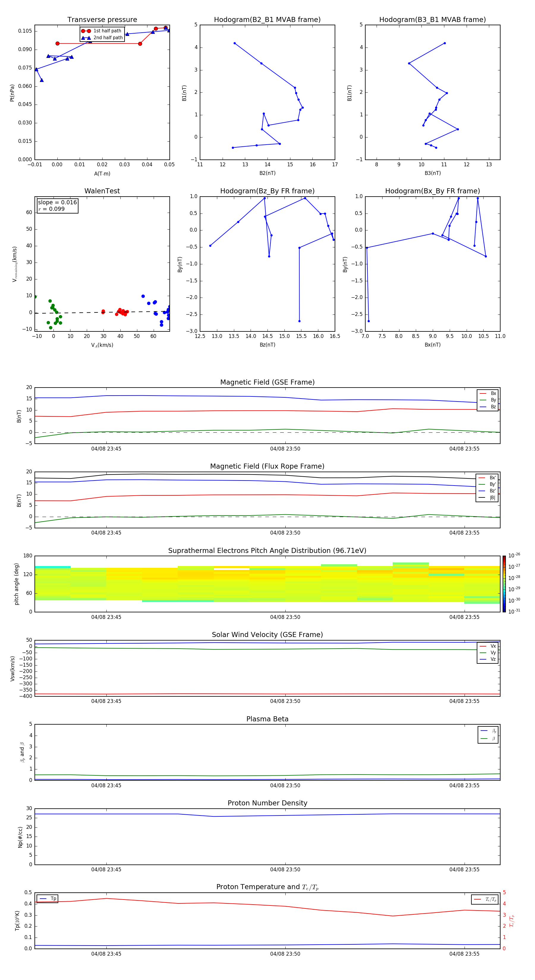Click the "Vsw(km/s)" axis label
Viewport: 535px width, 980px height.
click(x=12, y=668)
